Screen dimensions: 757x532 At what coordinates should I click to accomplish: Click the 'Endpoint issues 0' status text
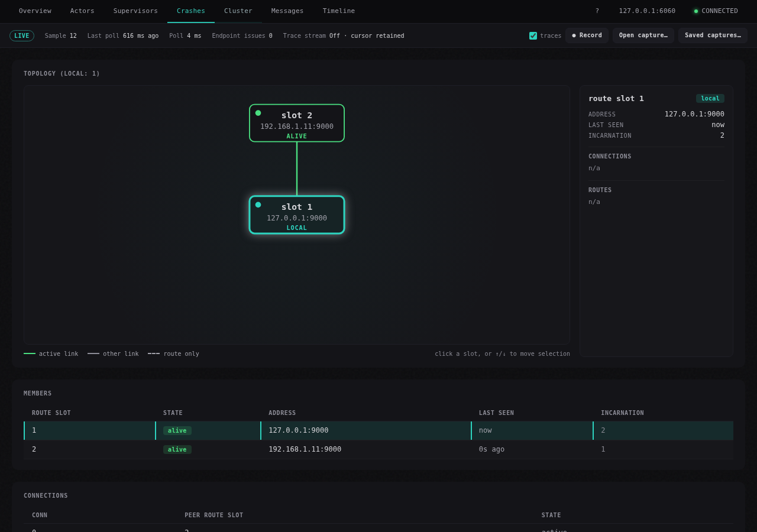pos(242,35)
